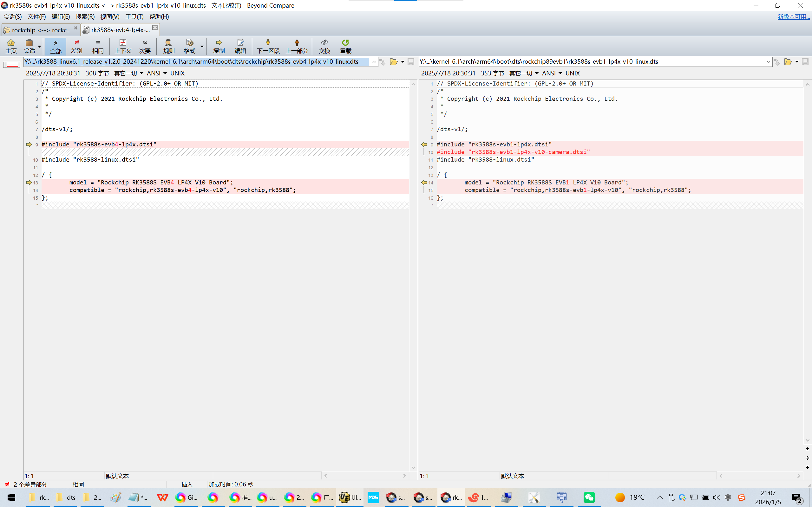Switch to rockchip <--> rockc... tab
This screenshot has height=507, width=812.
click(41, 30)
